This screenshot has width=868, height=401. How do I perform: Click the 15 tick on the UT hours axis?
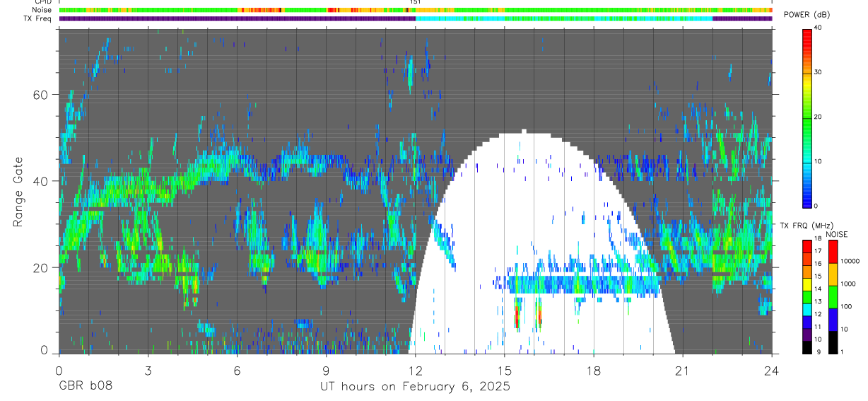[504, 370]
